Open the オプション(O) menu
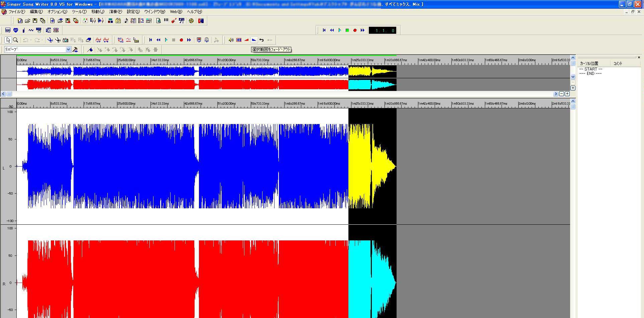 click(57, 12)
